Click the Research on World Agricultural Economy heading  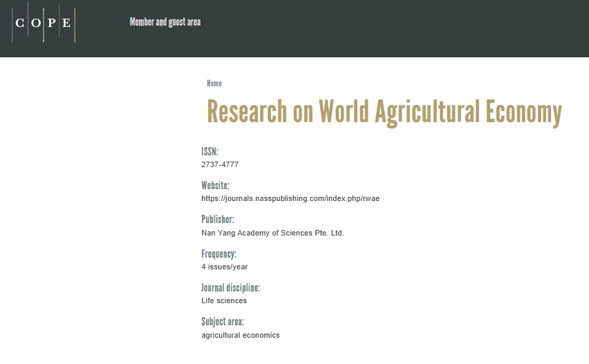(384, 112)
